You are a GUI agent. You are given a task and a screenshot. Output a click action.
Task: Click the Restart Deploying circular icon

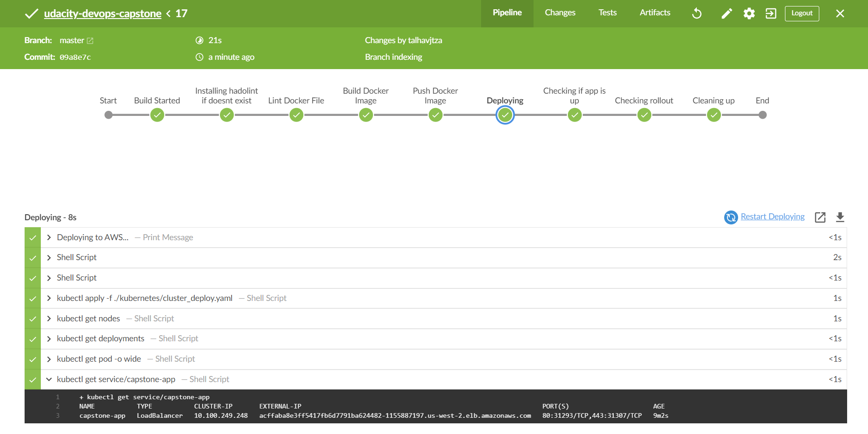pyautogui.click(x=731, y=217)
